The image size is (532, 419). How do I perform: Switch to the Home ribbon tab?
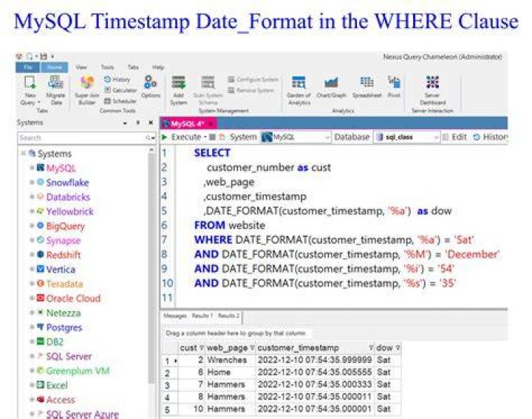(x=54, y=67)
